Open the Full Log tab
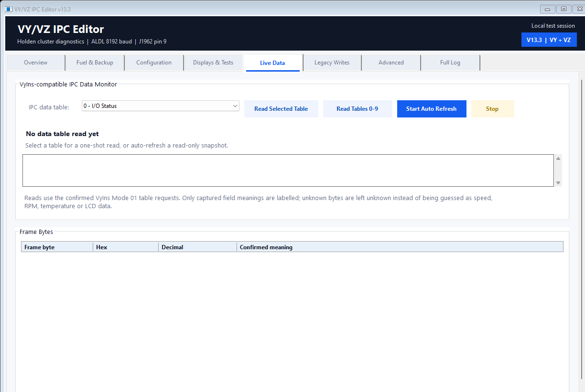Viewport: 585px width, 392px height. pyautogui.click(x=450, y=63)
